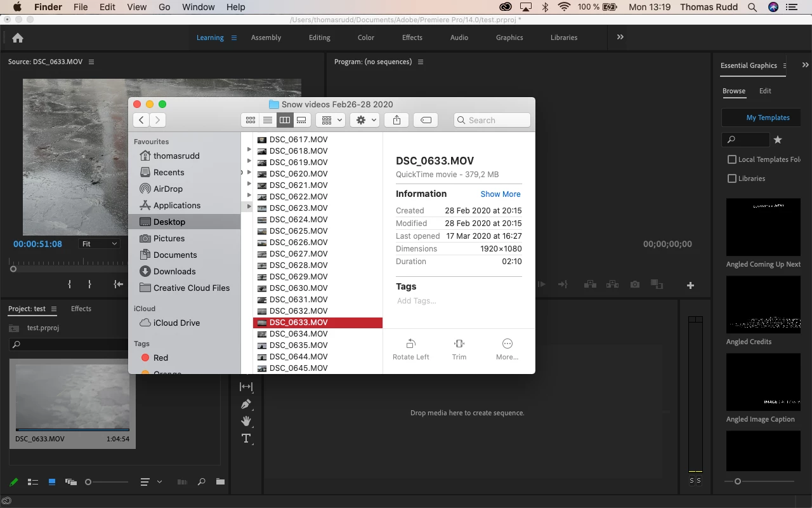Switch Finder to list view

[x=268, y=120]
